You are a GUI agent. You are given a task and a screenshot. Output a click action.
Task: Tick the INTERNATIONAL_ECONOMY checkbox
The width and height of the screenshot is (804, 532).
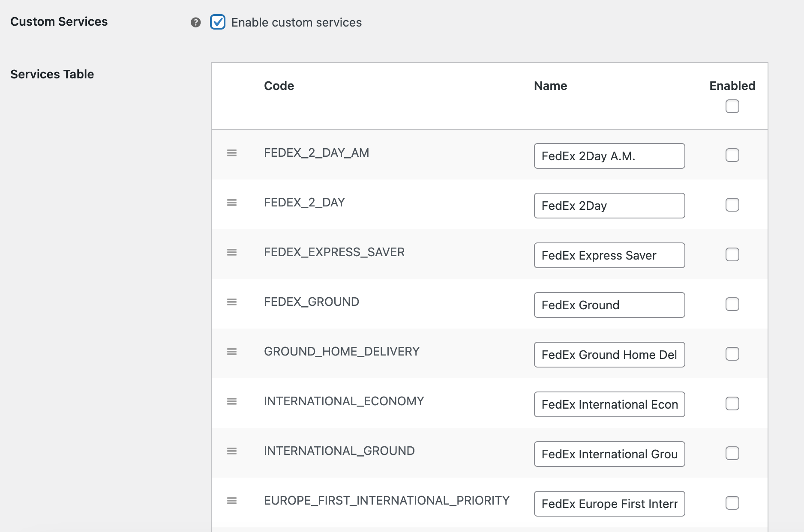tap(732, 403)
